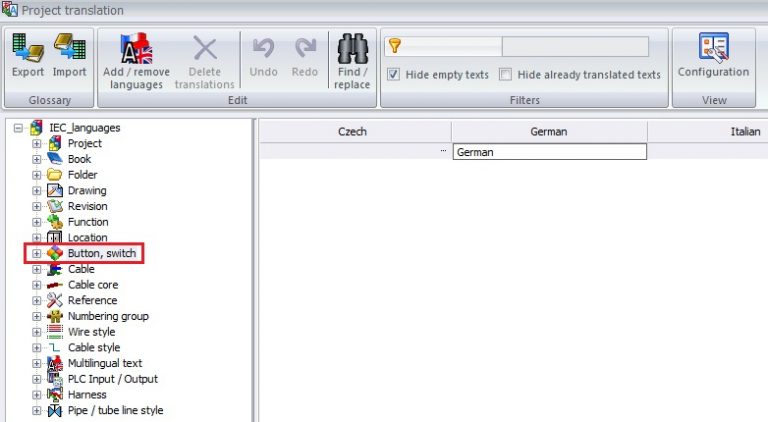The image size is (768, 422).
Task: Expand the Button, switch tree node
Action: [x=37, y=254]
